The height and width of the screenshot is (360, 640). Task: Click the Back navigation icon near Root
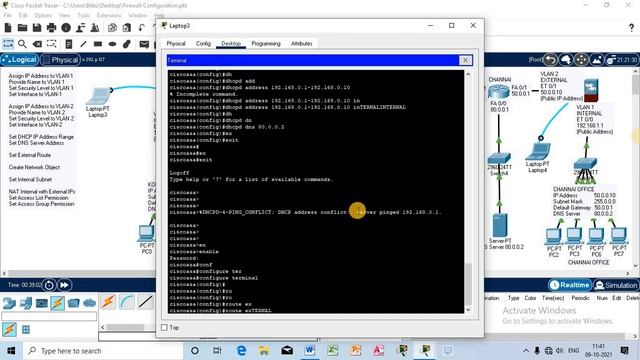(551, 60)
